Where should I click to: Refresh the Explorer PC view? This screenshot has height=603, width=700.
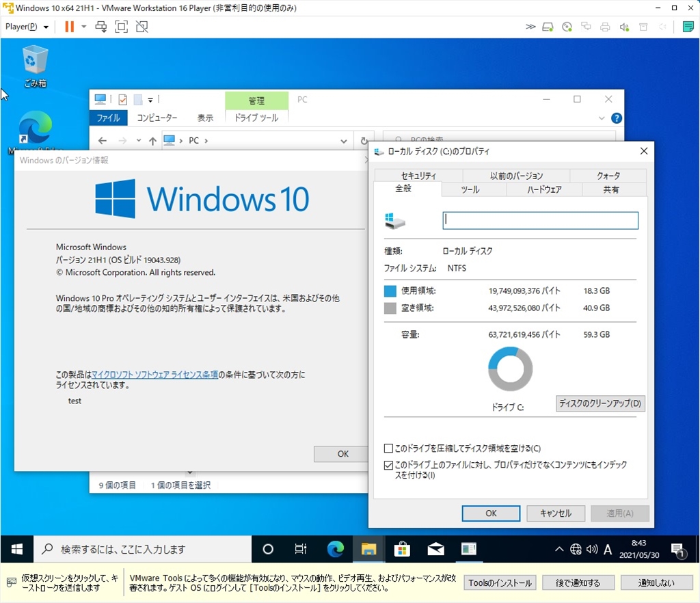pos(364,141)
